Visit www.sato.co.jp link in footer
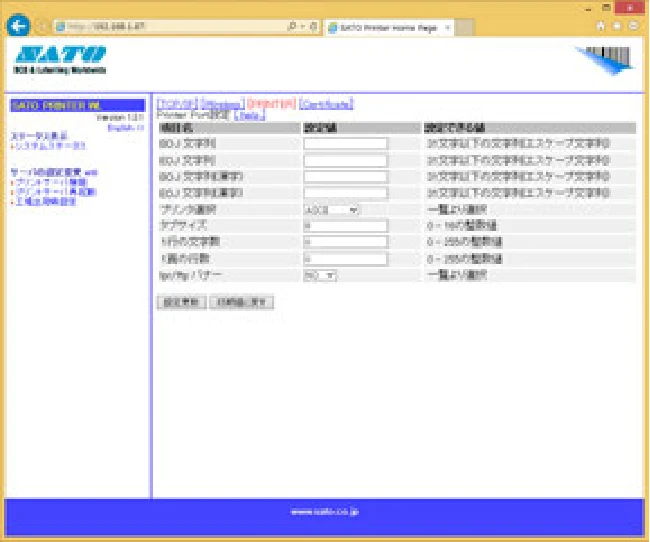This screenshot has height=542, width=650. tap(325, 512)
